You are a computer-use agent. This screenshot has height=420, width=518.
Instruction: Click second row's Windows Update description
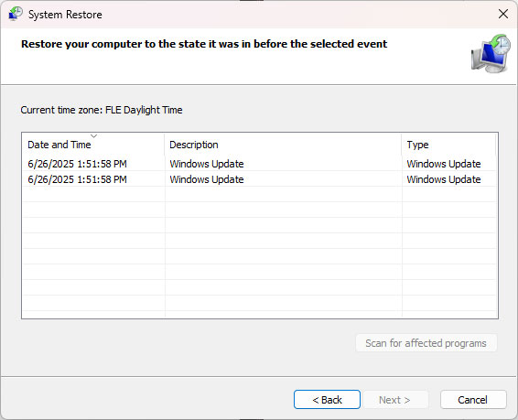(x=207, y=179)
